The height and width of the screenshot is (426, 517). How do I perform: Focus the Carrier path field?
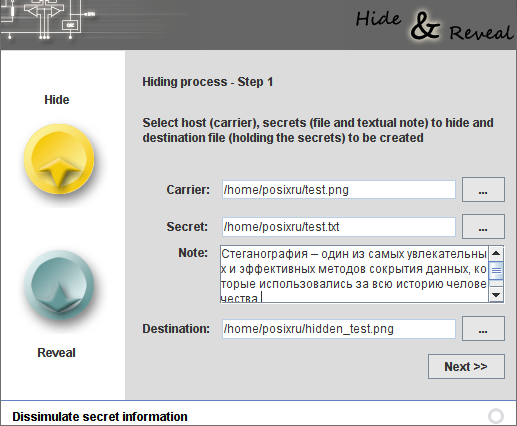[339, 190]
